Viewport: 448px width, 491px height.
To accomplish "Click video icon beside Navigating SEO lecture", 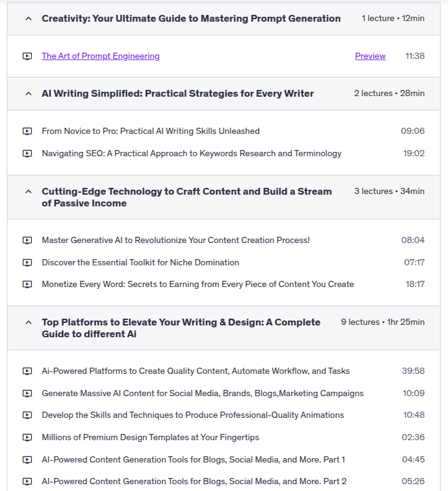I will pyautogui.click(x=27, y=154).
